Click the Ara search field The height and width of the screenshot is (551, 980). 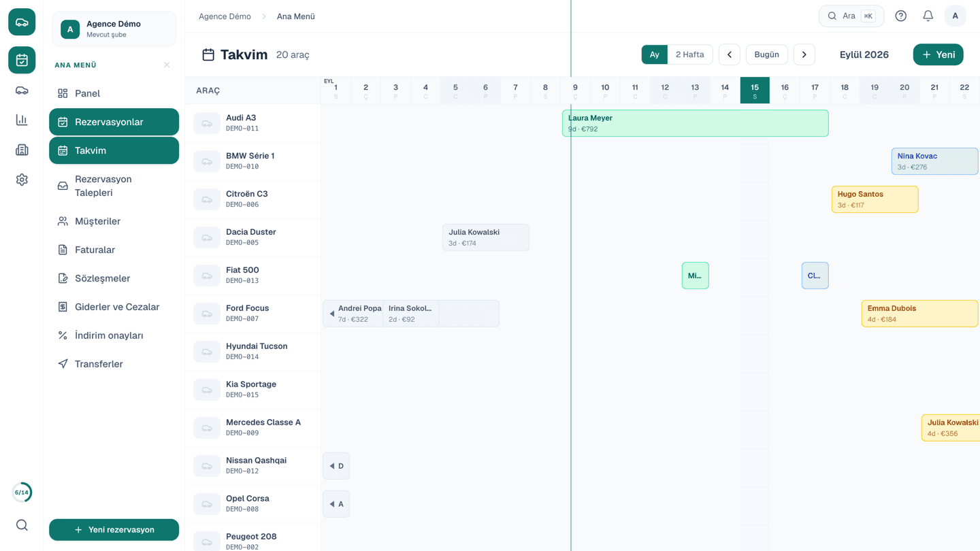point(851,16)
